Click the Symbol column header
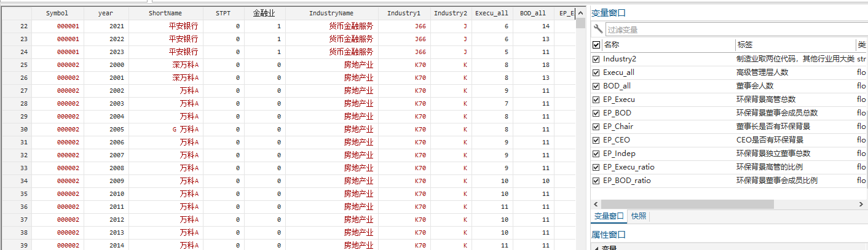This screenshot has width=868, height=250. coord(57,13)
